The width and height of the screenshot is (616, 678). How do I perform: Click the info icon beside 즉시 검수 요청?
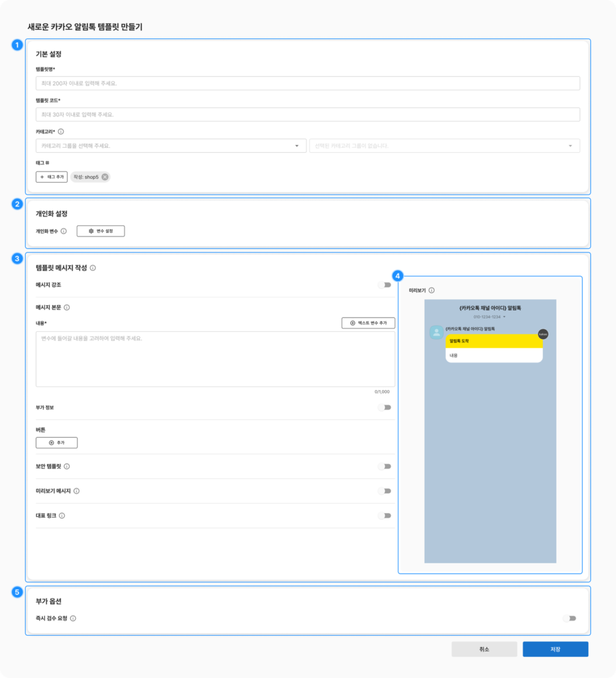coord(73,618)
